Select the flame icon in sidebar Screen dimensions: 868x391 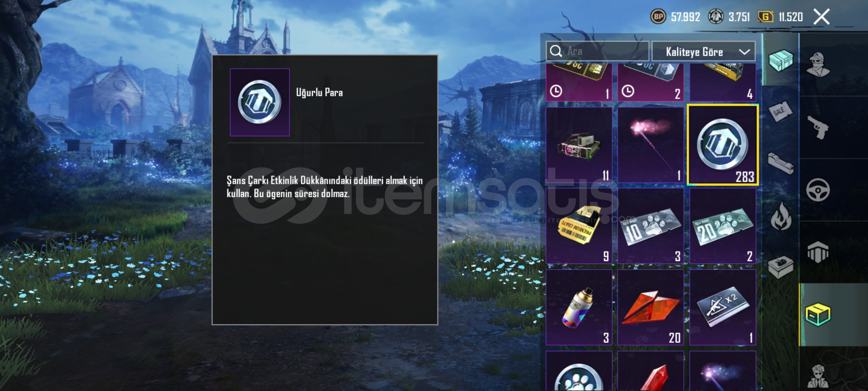[x=780, y=216]
